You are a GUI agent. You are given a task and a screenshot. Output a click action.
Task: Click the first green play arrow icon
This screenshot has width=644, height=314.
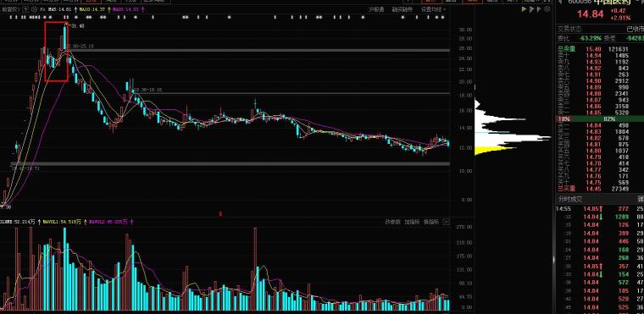coord(524,9)
